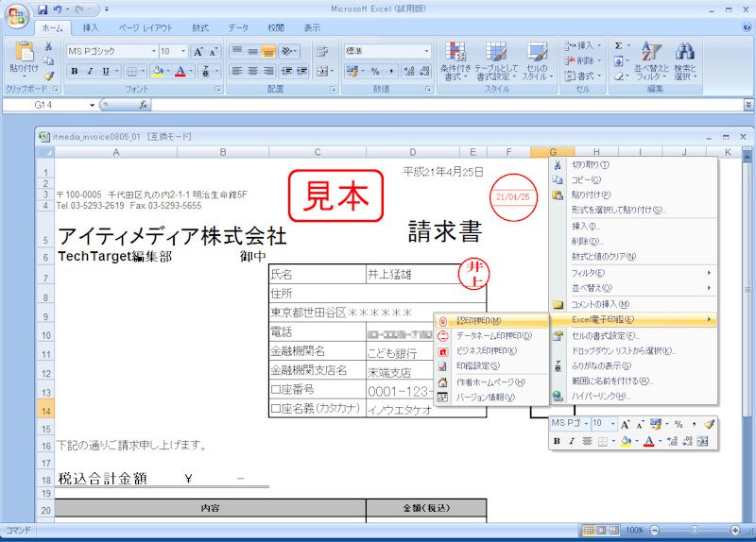Toggle Bold in the ribbon font group
This screenshot has width=756, height=542.
75,72
